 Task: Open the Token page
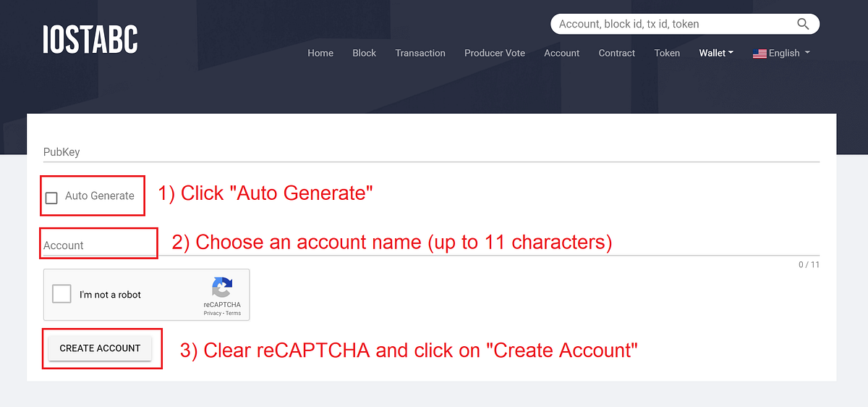click(x=667, y=53)
